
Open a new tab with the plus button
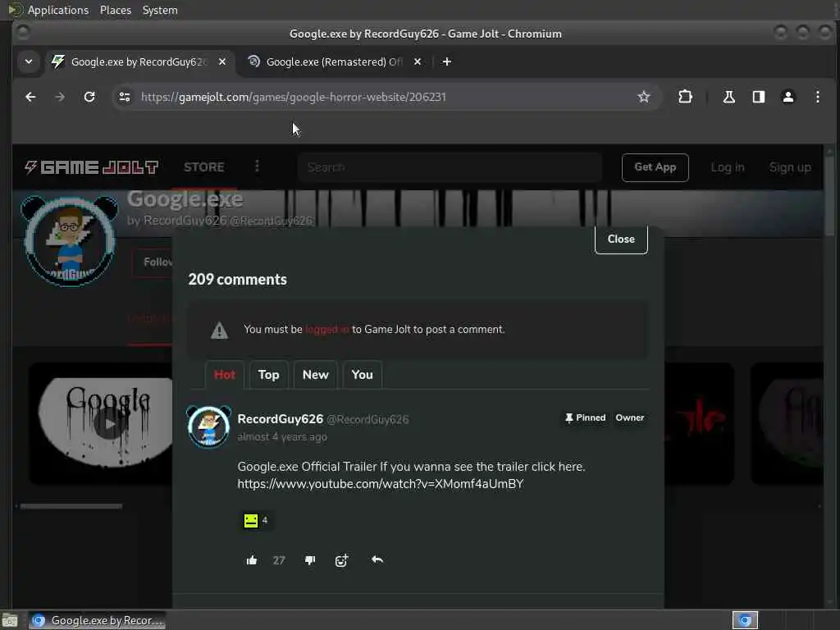point(447,62)
